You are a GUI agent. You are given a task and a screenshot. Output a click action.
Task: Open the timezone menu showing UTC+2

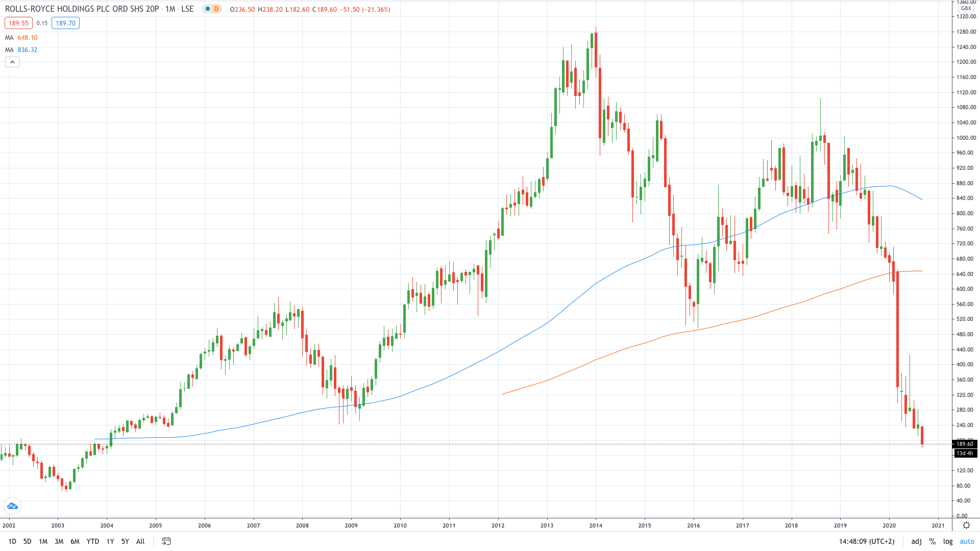pyautogui.click(x=867, y=541)
